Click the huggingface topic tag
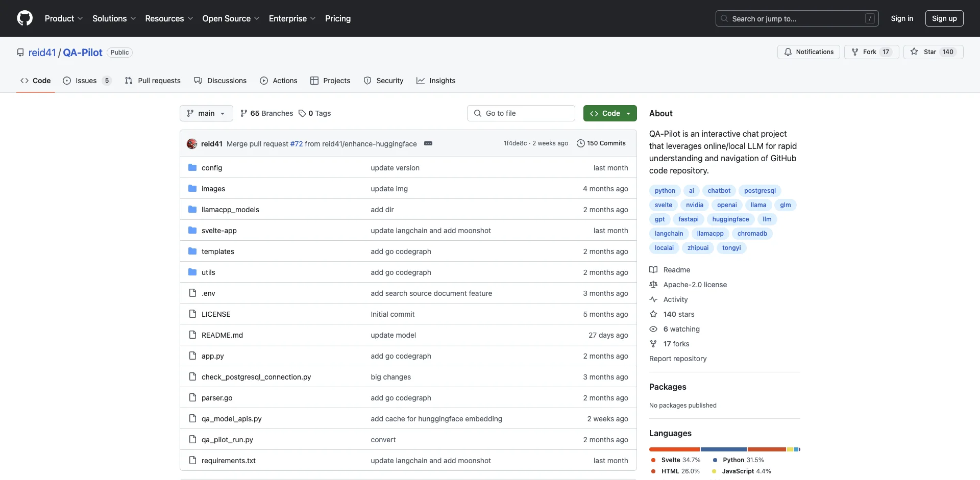 coord(730,219)
